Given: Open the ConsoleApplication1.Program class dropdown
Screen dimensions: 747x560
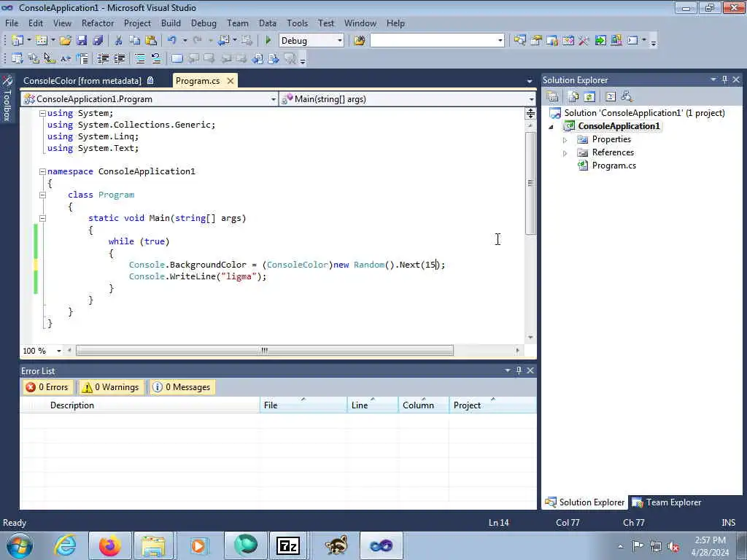Looking at the screenshot, I should (x=273, y=99).
